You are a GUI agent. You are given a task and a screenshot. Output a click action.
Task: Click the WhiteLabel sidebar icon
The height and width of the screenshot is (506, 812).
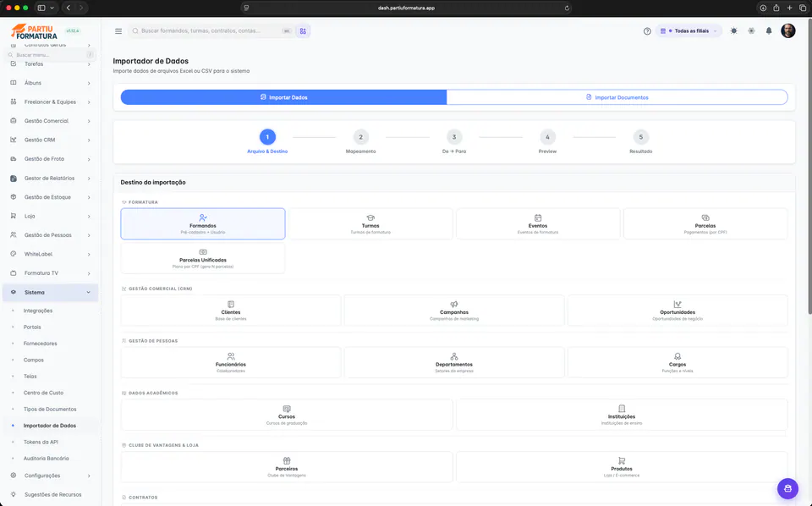(x=14, y=255)
